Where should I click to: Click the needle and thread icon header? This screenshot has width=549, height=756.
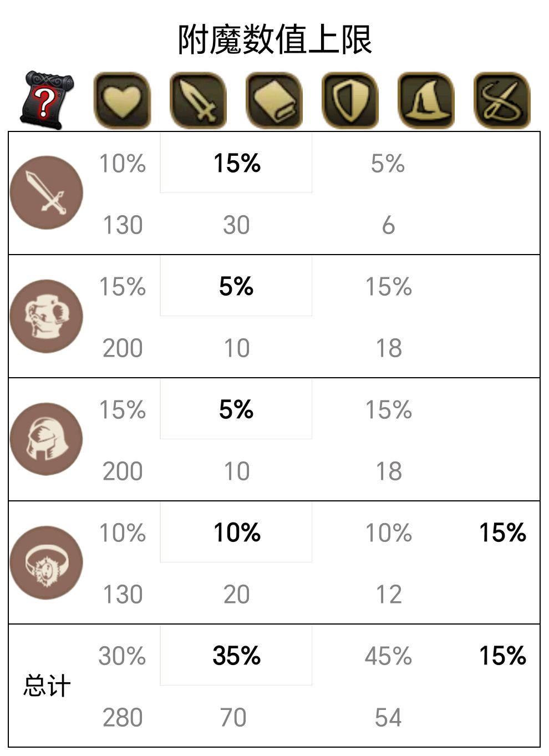tap(502, 100)
